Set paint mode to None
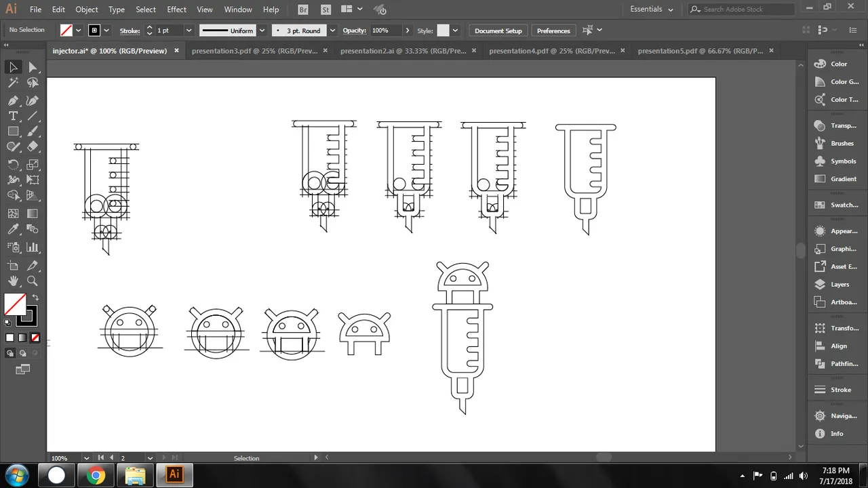Screen dimensions: 868x488 pyautogui.click(x=35, y=338)
